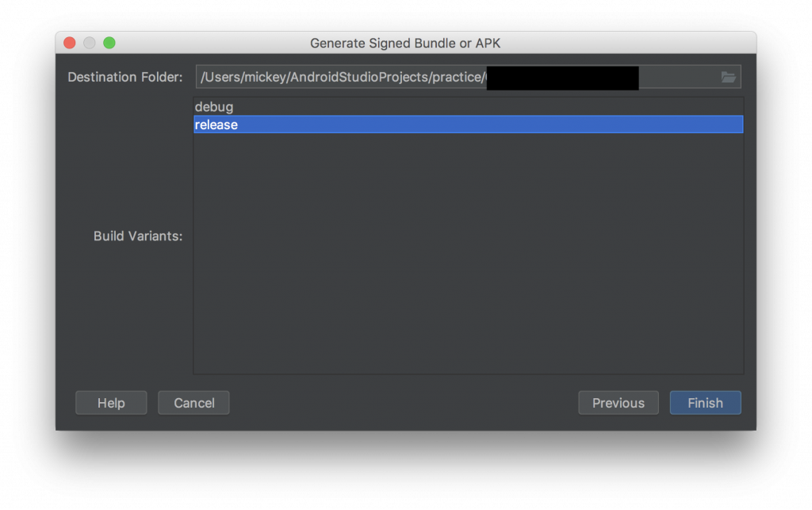The width and height of the screenshot is (812, 510).
Task: Click the green zoom window button
Action: pos(109,43)
